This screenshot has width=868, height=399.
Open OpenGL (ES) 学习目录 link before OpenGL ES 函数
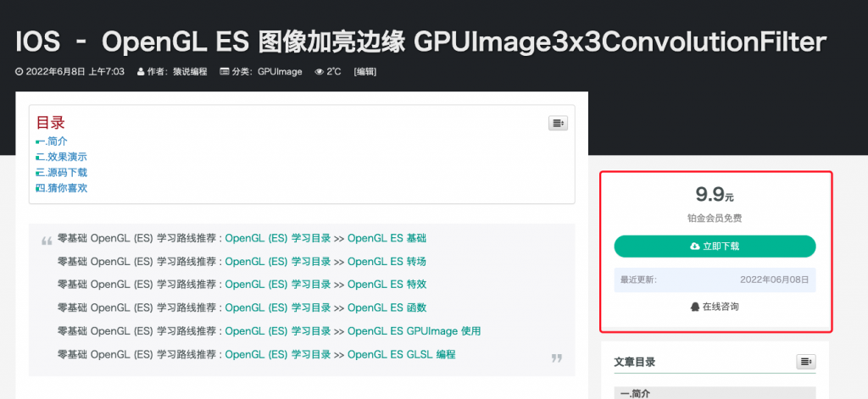[278, 308]
